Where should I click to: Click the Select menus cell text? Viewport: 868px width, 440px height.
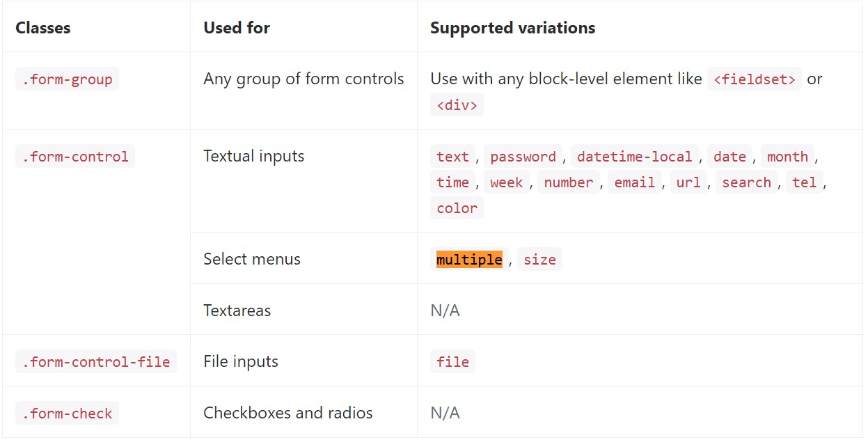(252, 259)
